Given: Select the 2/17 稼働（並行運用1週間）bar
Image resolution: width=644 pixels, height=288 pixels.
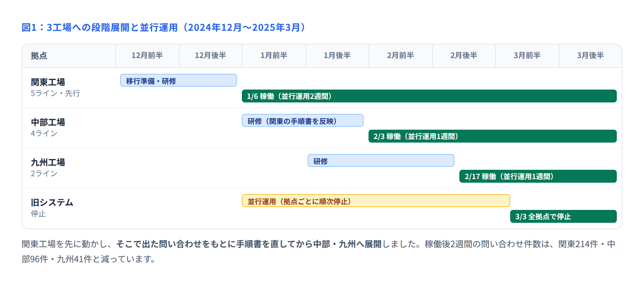Looking at the screenshot, I should (x=538, y=176).
